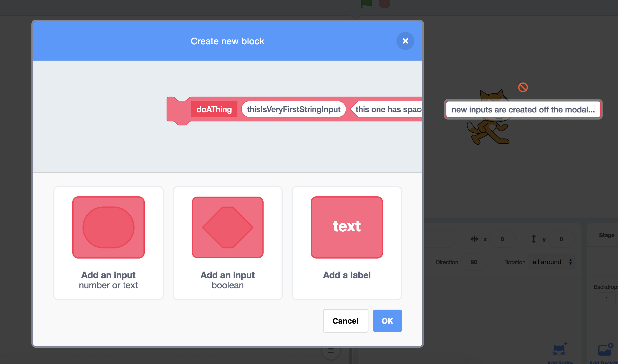Close the Create new block dialog
Screen dimensions: 618x364
pos(405,41)
